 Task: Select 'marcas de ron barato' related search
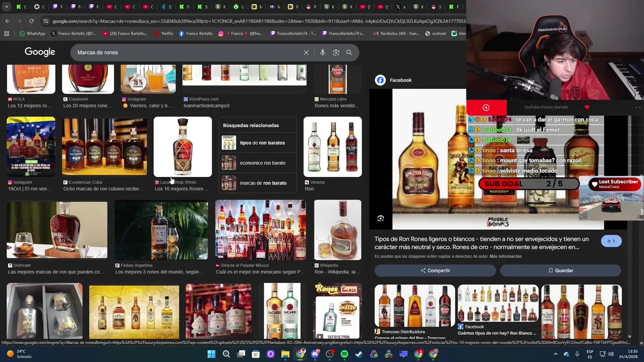pyautogui.click(x=257, y=183)
